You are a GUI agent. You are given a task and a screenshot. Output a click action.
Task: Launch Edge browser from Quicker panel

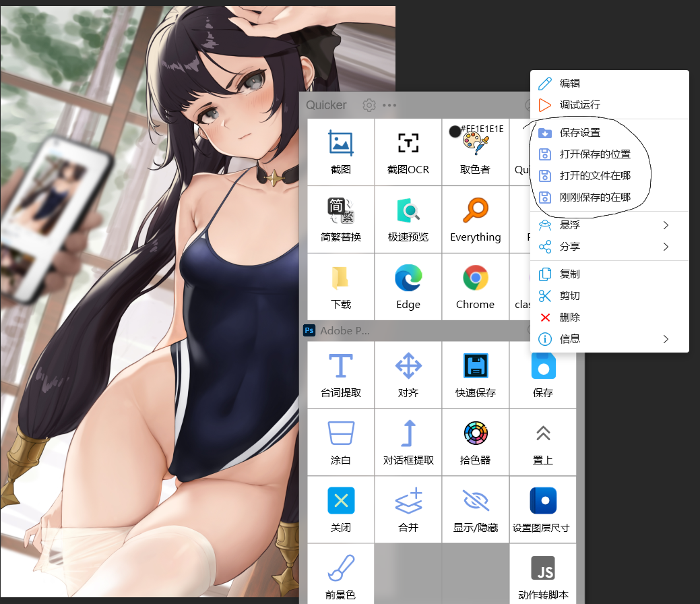point(408,286)
